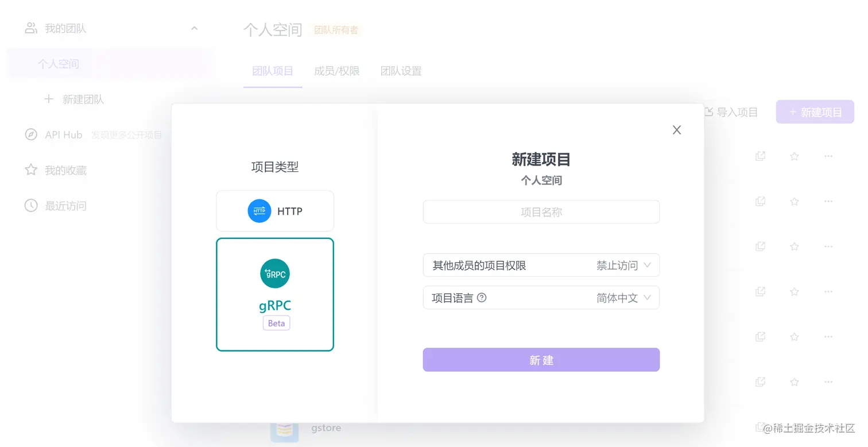Image resolution: width=868 pixels, height=447 pixels.
Task: Close the 新建项目 dialog with X
Action: point(677,130)
